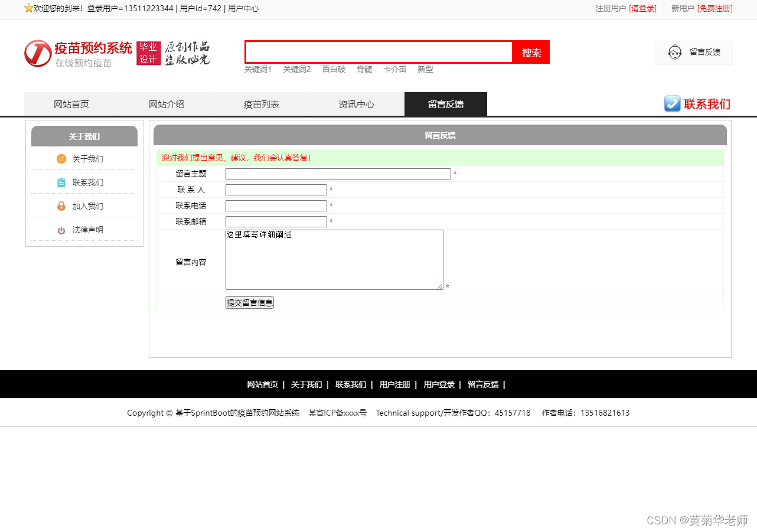Click the 毕业设计 red badge
Image resolution: width=757 pixels, height=532 pixels.
tap(149, 53)
